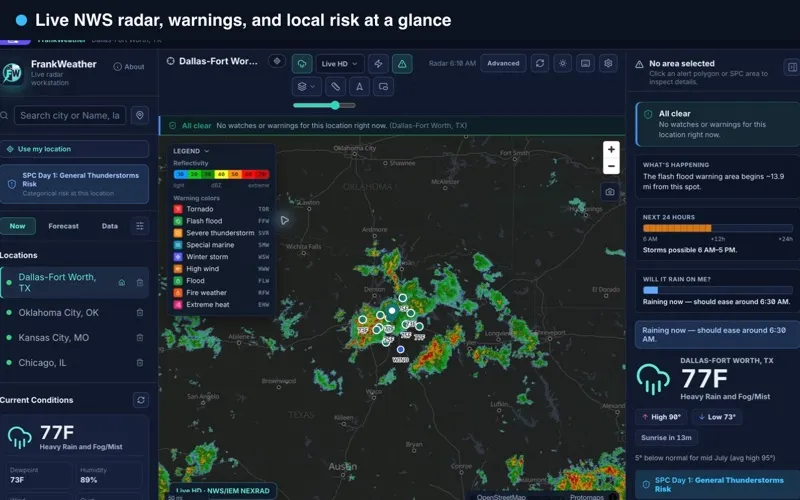Image resolution: width=800 pixels, height=500 pixels.
Task: Click Severe thunderstorm legend entry
Action: [221, 233]
